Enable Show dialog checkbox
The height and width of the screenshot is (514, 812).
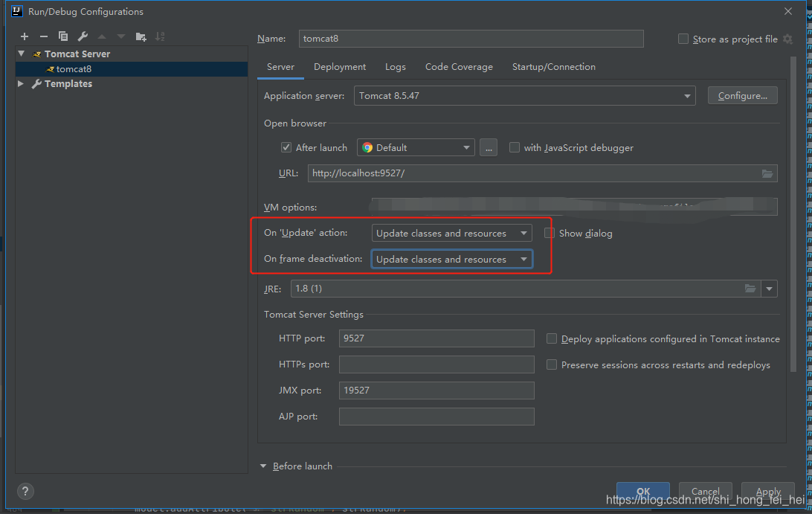coord(550,233)
